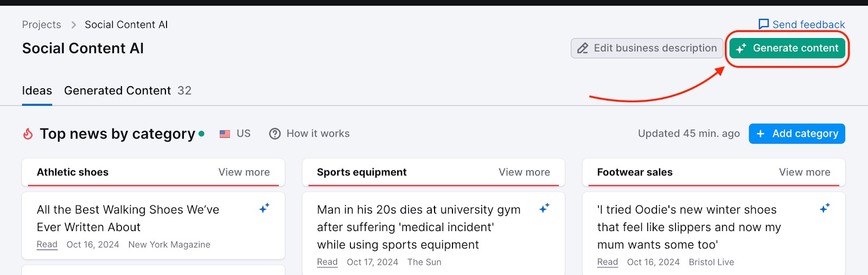Viewport: 868px width, 275px height.
Task: Click the sparkle icon on Oodie's shoes article
Action: 825,208
